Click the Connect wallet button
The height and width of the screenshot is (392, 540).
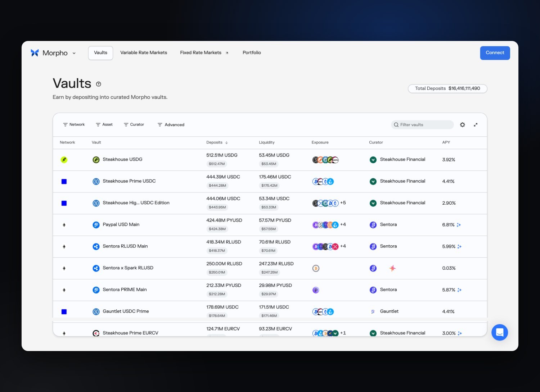[x=495, y=53]
